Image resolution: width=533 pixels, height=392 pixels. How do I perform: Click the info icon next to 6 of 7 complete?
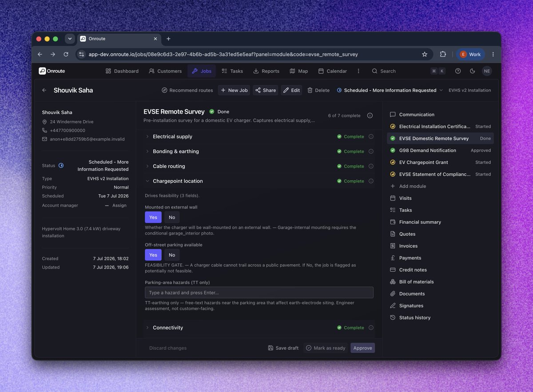tap(370, 115)
